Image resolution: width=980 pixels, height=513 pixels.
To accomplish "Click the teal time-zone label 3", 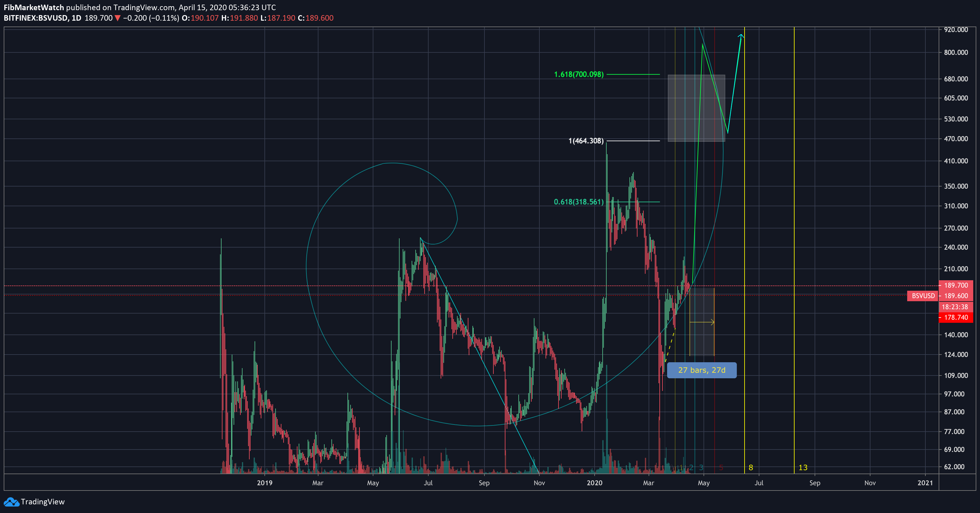I will pos(701,468).
